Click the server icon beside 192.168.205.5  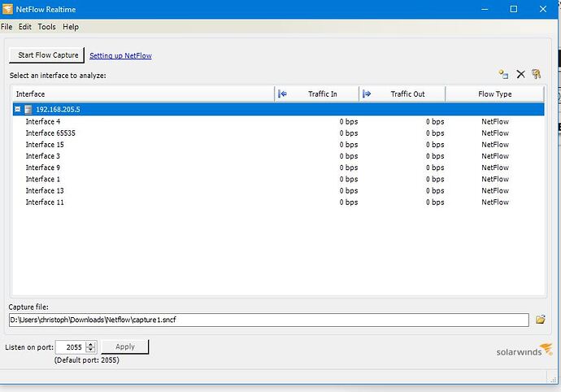tap(28, 109)
